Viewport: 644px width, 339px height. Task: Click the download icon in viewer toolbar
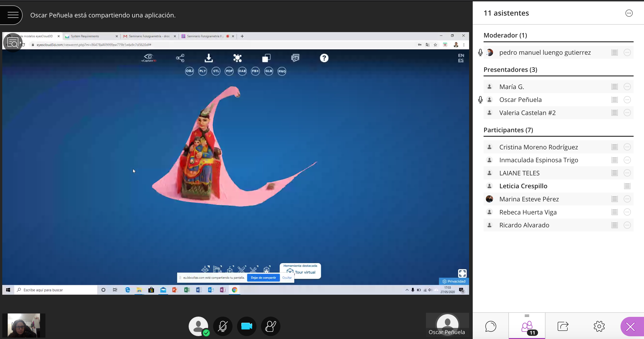click(x=209, y=58)
